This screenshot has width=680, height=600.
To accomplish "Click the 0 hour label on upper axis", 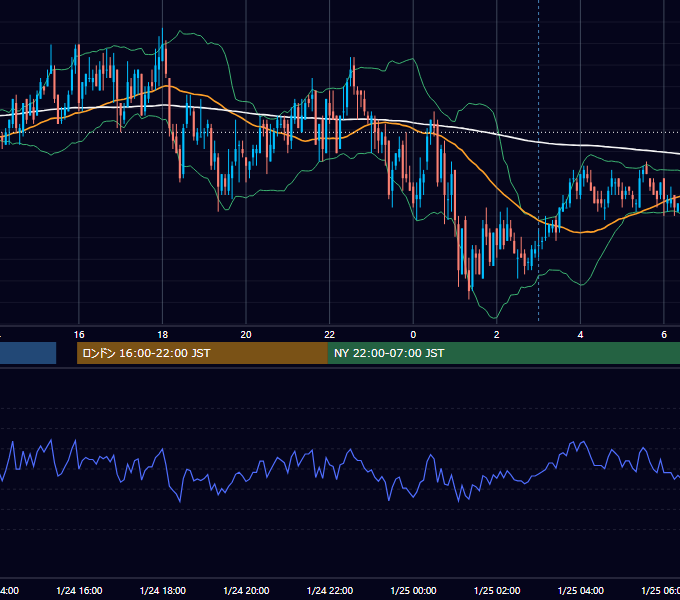I will pos(413,334).
